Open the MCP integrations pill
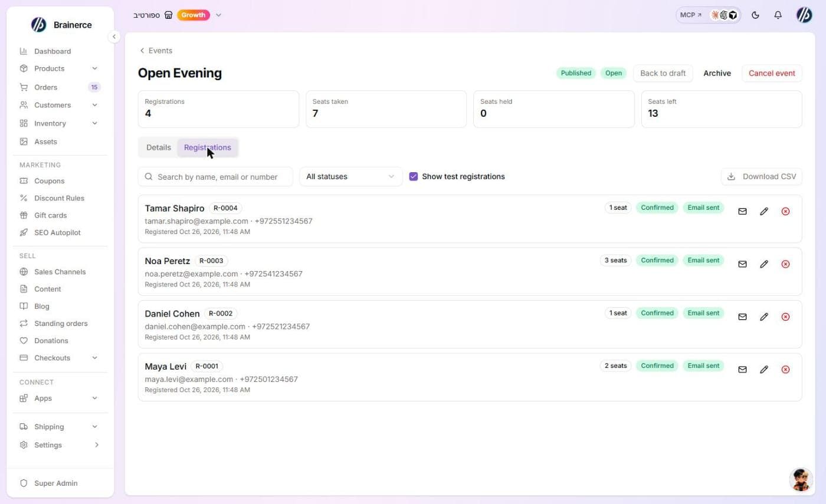This screenshot has height=504, width=826. click(708, 15)
